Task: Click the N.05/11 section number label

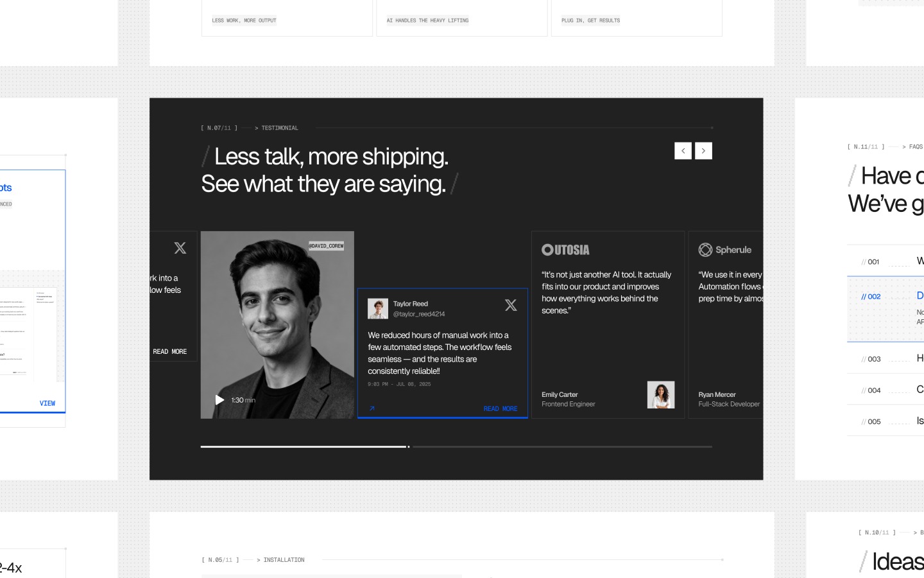Action: (x=221, y=560)
